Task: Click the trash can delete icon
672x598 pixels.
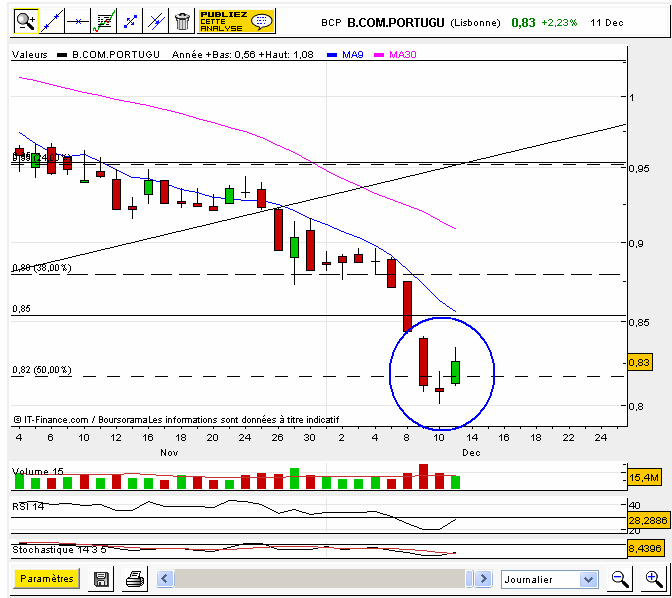Action: click(x=182, y=21)
